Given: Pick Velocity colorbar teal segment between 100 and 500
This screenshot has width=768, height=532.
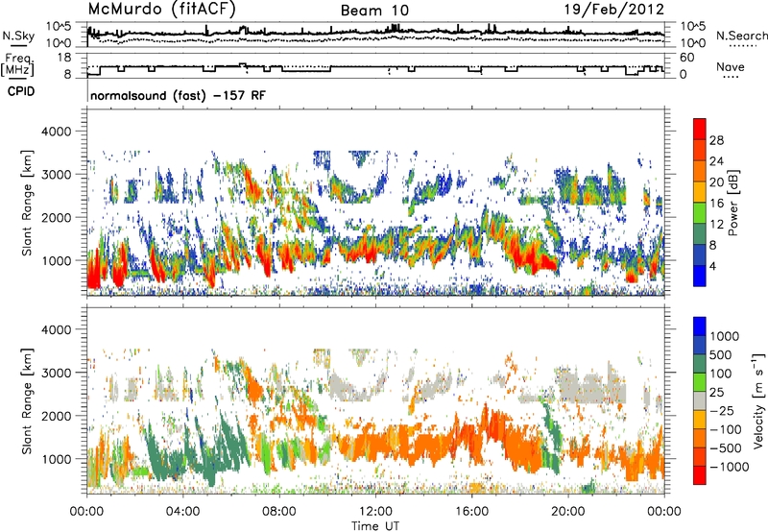Looking at the screenshot, I should [700, 364].
